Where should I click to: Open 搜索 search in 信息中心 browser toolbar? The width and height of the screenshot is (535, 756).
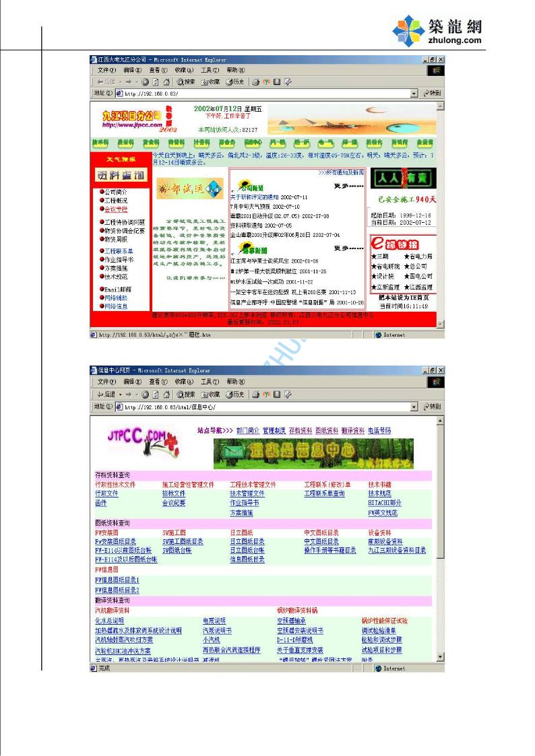click(186, 394)
